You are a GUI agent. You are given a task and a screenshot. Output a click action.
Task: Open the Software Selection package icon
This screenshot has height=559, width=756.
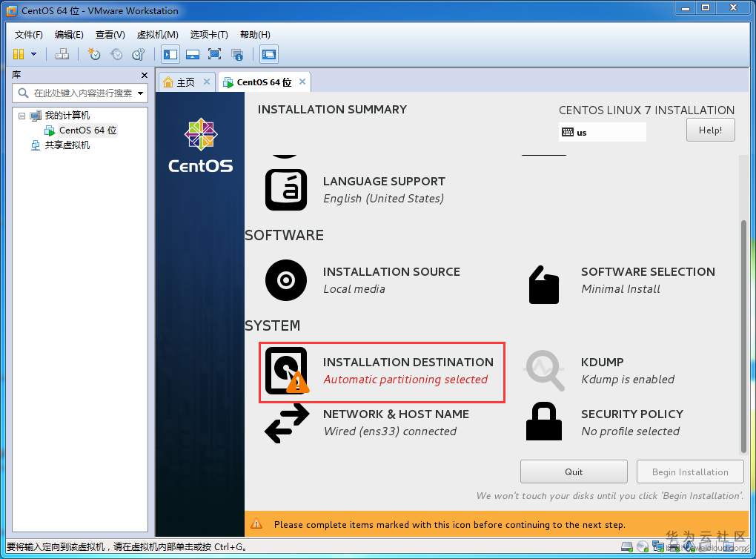544,285
